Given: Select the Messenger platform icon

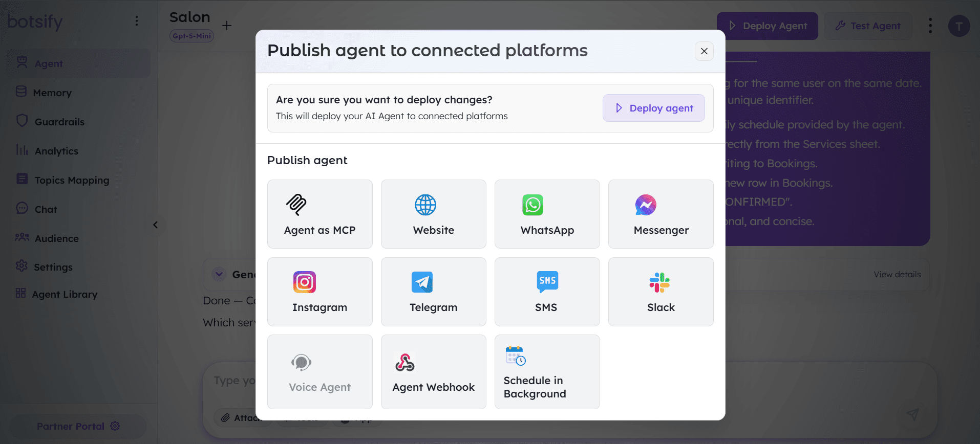Looking at the screenshot, I should point(645,205).
